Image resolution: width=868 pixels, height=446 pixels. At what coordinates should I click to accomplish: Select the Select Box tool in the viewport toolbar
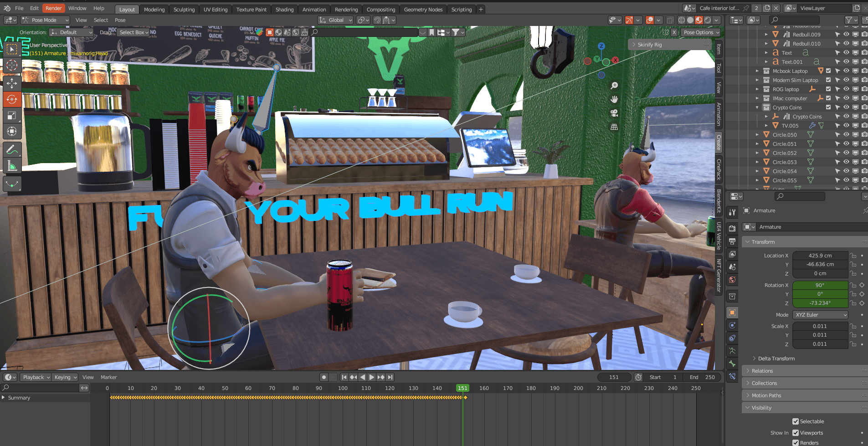click(x=12, y=49)
